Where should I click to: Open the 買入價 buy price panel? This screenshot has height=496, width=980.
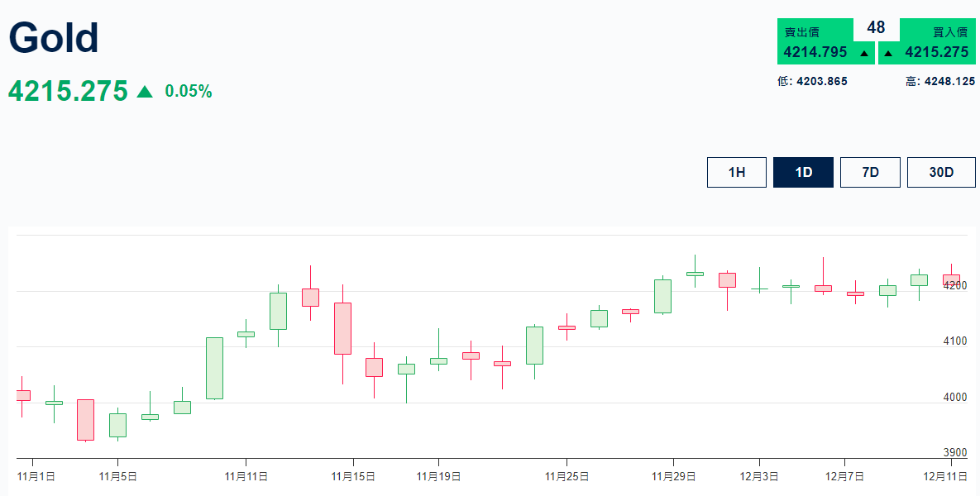936,42
